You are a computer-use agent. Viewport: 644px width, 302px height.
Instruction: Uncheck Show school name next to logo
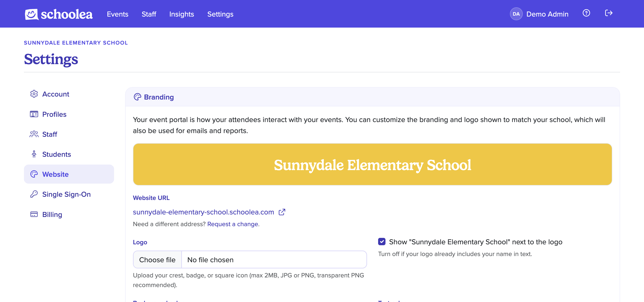pos(382,242)
